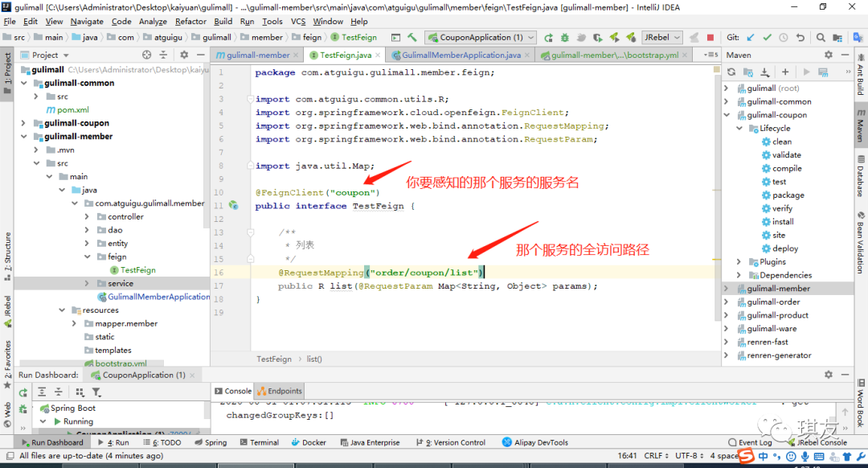Image resolution: width=868 pixels, height=468 pixels.
Task: Toggle the Bean Validation side stripe
Action: tap(861, 243)
